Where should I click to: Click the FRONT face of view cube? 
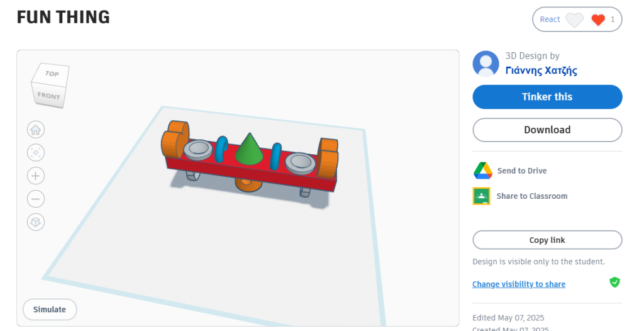pos(48,96)
